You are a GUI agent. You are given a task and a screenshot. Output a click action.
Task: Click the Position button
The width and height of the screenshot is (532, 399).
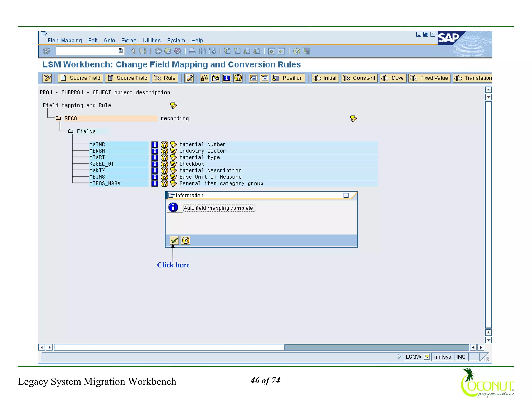coord(288,78)
